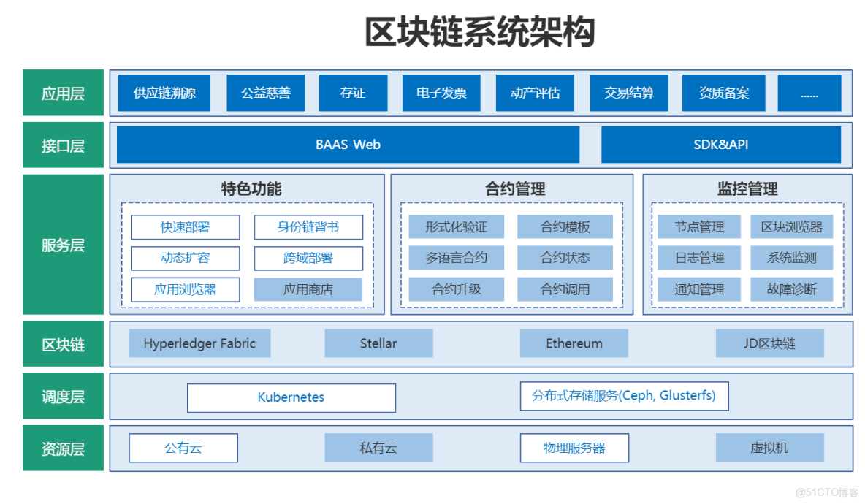The width and height of the screenshot is (865, 504).
Task: Open 形式化验证 under 合约管理
Action: [x=457, y=226]
